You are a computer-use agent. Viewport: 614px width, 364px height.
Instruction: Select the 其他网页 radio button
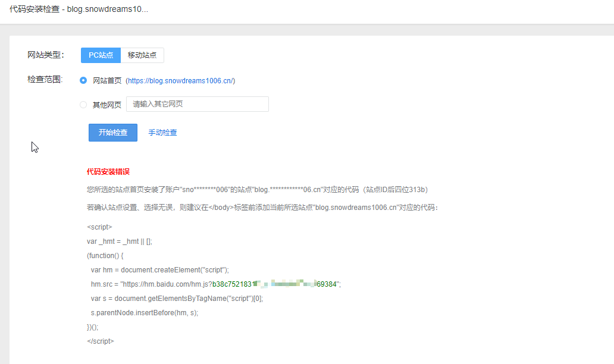pos(83,105)
